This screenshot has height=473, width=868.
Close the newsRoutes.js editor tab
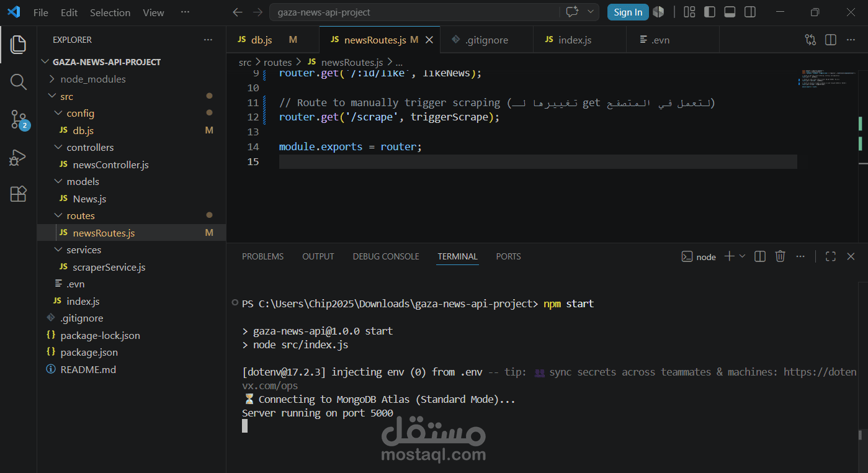click(x=429, y=40)
